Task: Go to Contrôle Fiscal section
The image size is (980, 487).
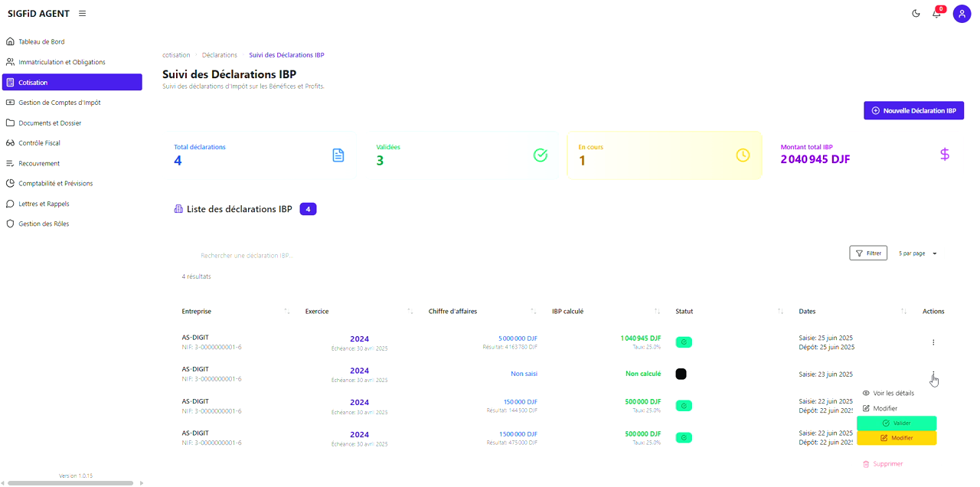Action: click(x=39, y=143)
